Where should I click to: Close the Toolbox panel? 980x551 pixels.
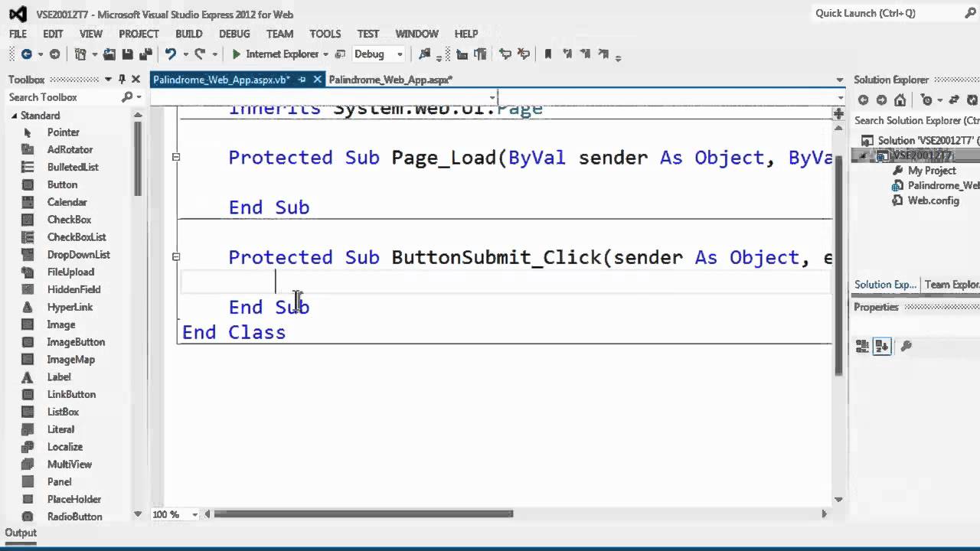pyautogui.click(x=136, y=79)
